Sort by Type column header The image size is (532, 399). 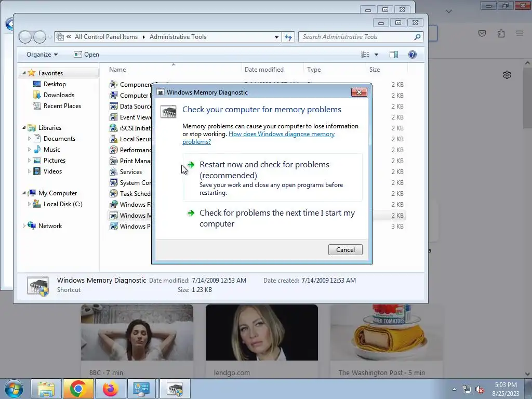314,70
